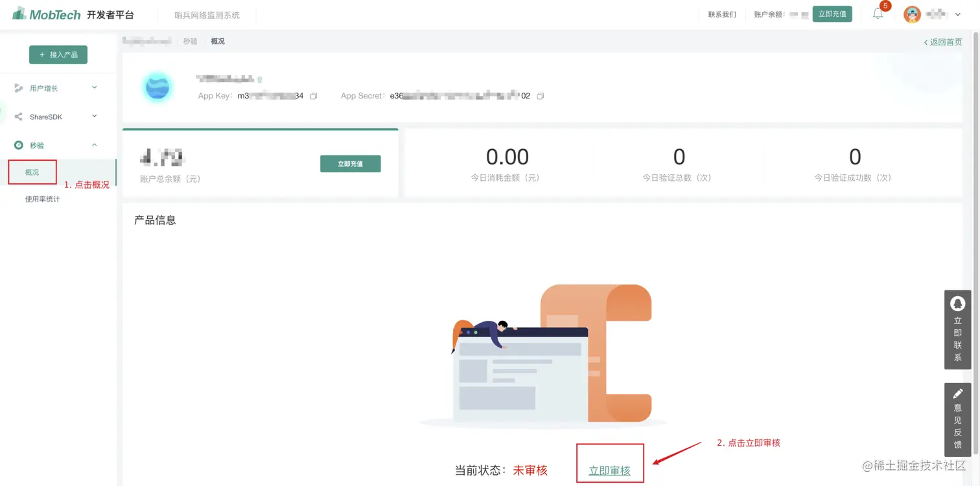980x486 pixels.
Task: Open 立即联系 via the floating bell icon
Action: (957, 303)
